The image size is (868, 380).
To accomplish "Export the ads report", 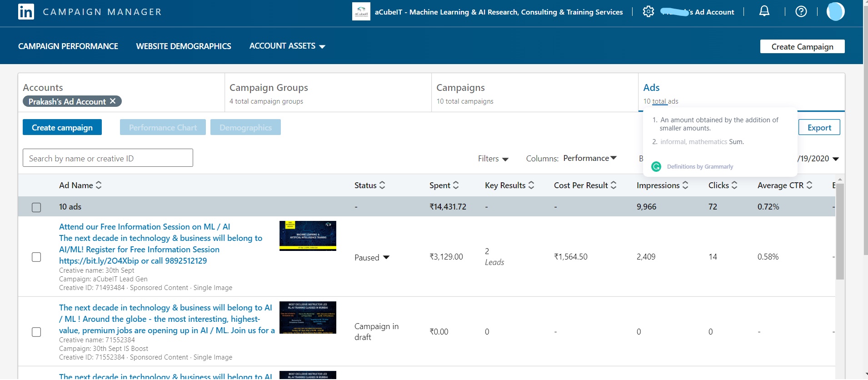I will pyautogui.click(x=819, y=127).
